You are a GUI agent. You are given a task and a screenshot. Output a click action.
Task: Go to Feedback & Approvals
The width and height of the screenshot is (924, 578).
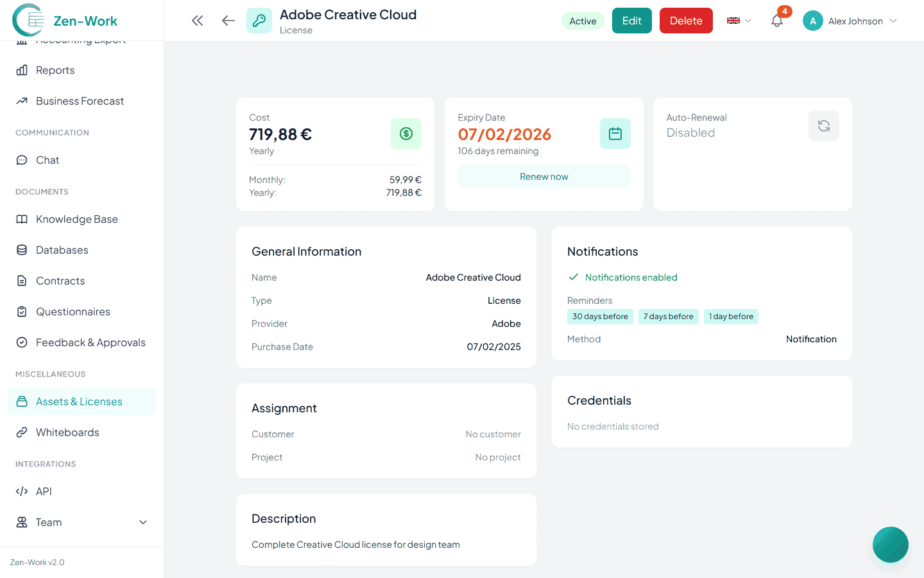[x=81, y=342]
